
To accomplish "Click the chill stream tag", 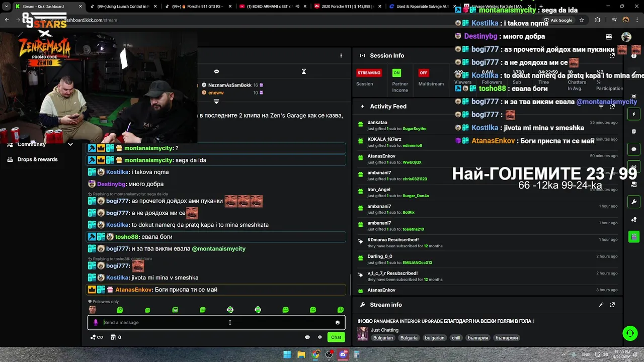I will [456, 338].
